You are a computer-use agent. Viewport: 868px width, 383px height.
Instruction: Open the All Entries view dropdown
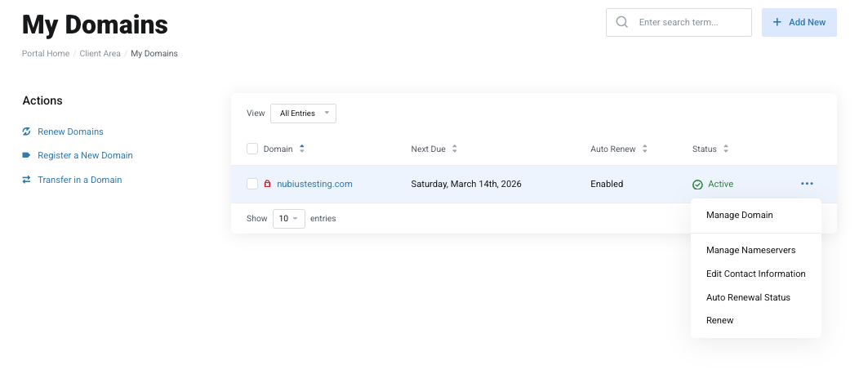click(303, 114)
